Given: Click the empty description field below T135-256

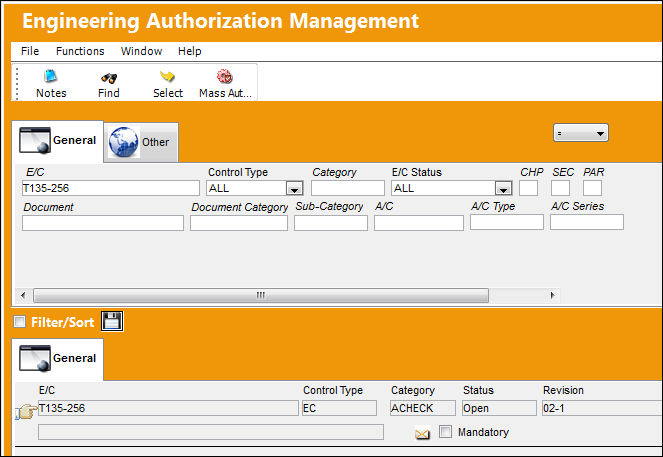Looking at the screenshot, I should point(211,432).
